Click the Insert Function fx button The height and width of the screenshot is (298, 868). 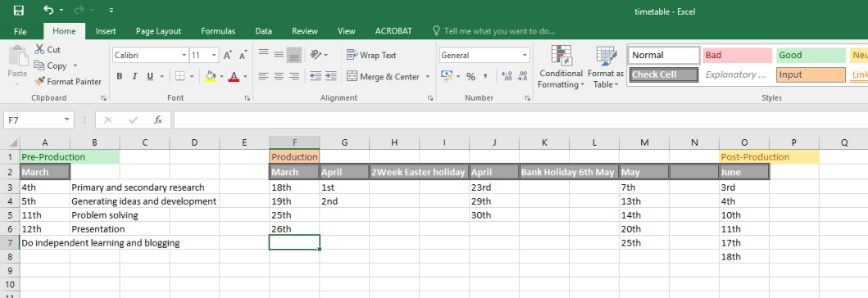[157, 120]
